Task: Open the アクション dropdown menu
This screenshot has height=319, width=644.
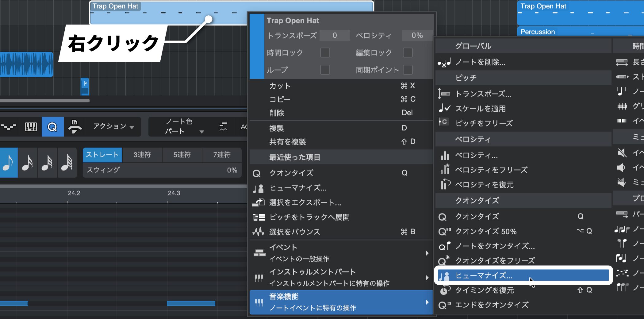Action: [113, 126]
